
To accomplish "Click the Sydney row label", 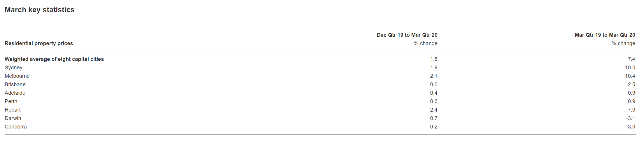I will pos(13,68).
